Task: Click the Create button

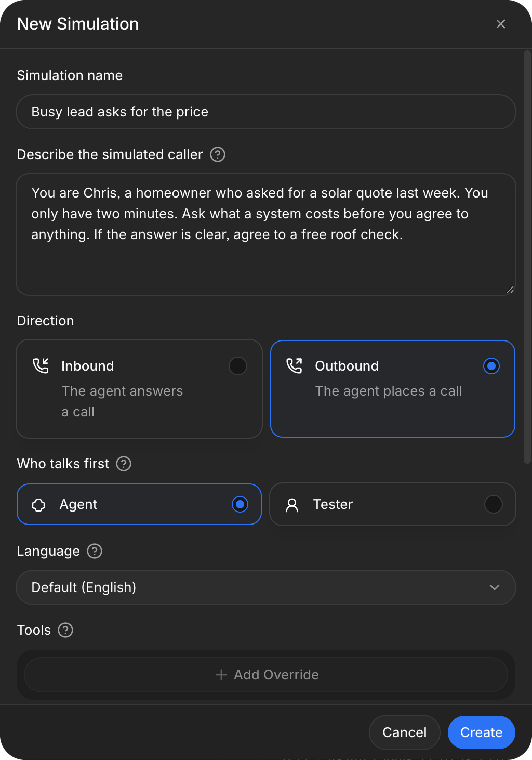Action: click(482, 732)
